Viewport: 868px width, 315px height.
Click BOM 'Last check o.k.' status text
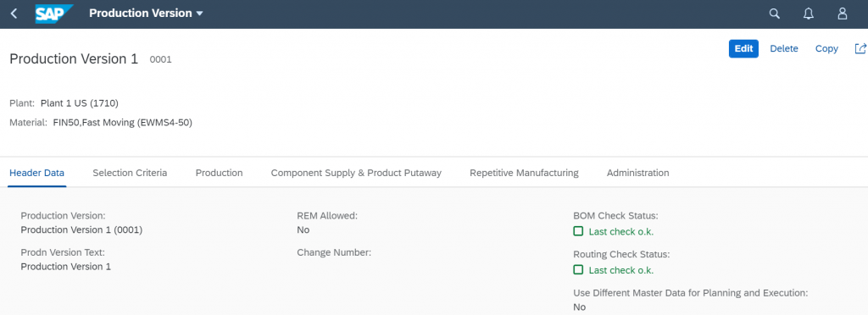coord(621,231)
